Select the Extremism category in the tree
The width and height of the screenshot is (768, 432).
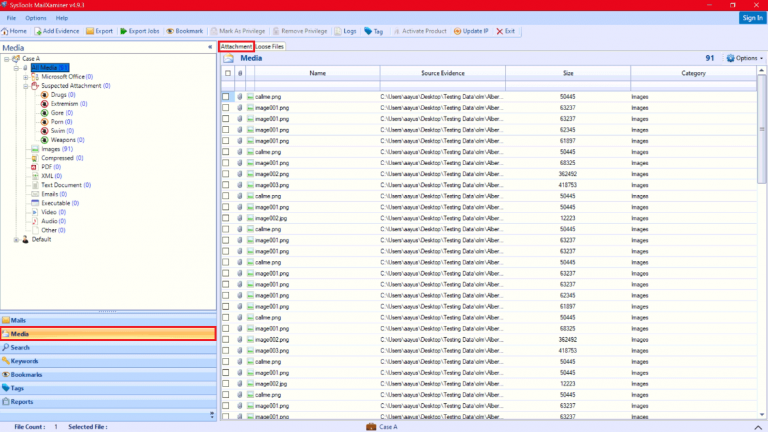[x=64, y=104]
